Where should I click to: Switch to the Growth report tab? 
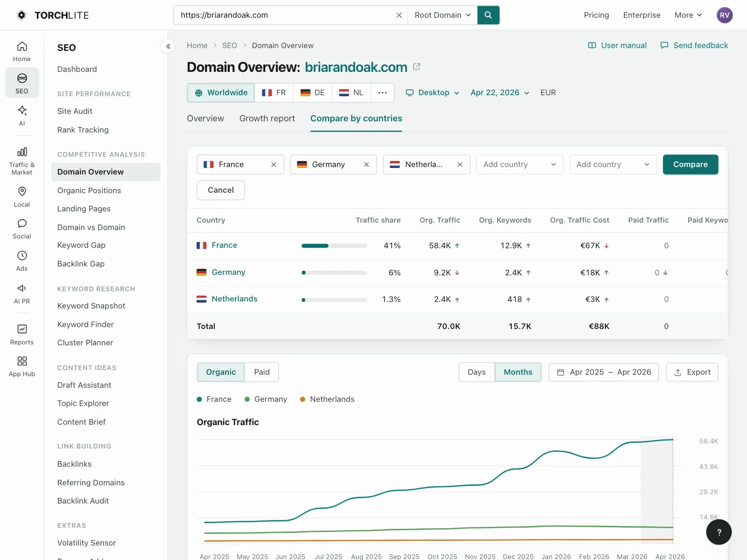click(267, 119)
